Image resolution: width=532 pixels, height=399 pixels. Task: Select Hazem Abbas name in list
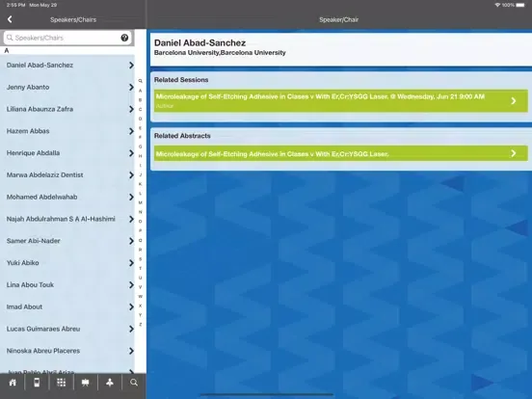28,131
